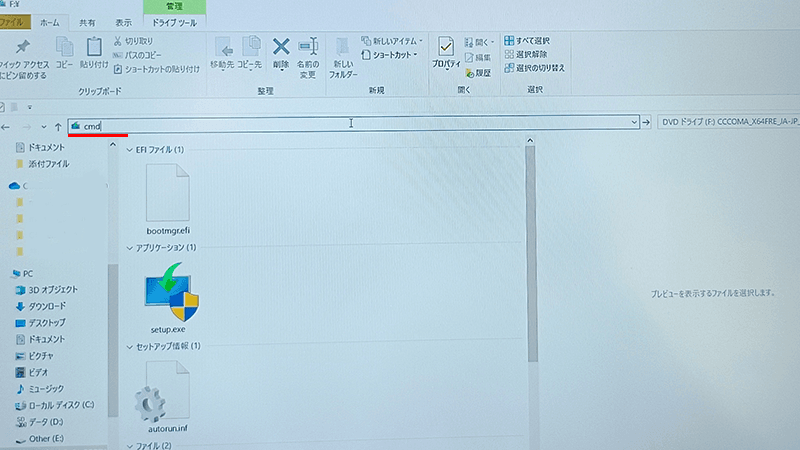Click the Rename (名前の変更) icon
This screenshot has height=450, width=800.
[308, 52]
